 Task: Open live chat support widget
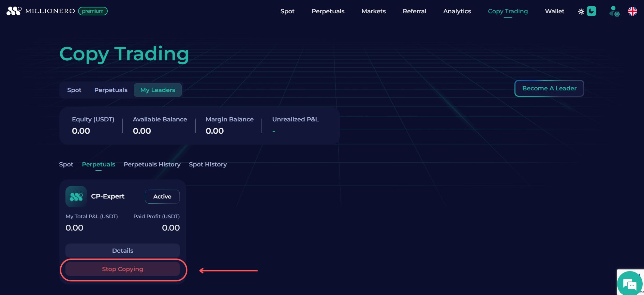[x=629, y=283]
